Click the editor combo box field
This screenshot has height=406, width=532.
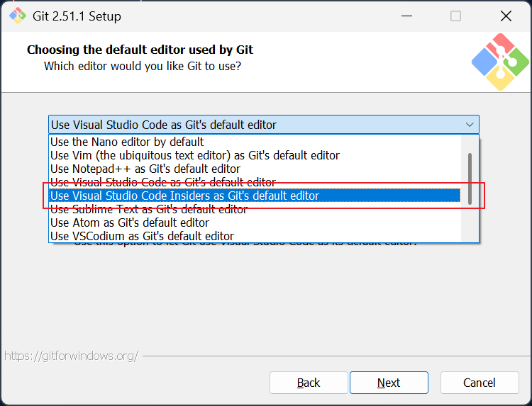(255, 125)
